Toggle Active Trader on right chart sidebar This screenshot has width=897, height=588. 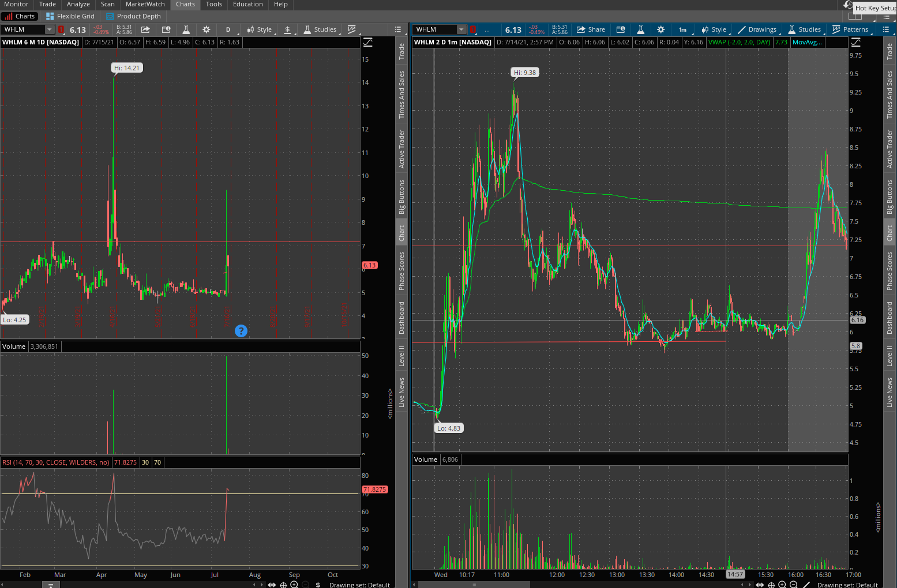(x=890, y=149)
